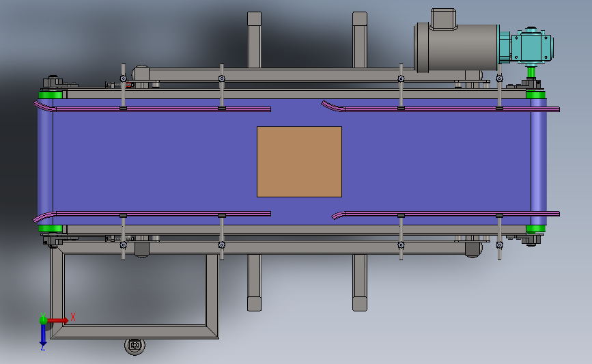Viewport: 592px width, 364px height.
Task: Pick the right end roller of the belt
Action: 539,162
